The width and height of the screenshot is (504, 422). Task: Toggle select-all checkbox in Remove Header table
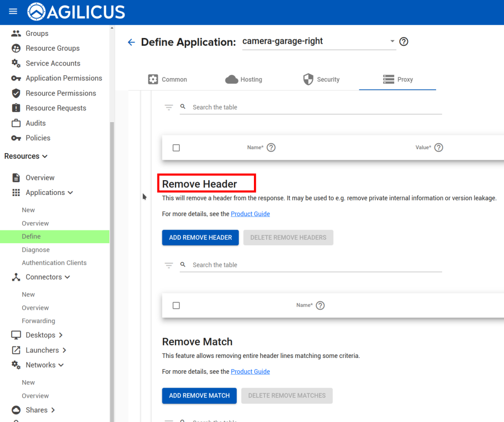coord(176,305)
